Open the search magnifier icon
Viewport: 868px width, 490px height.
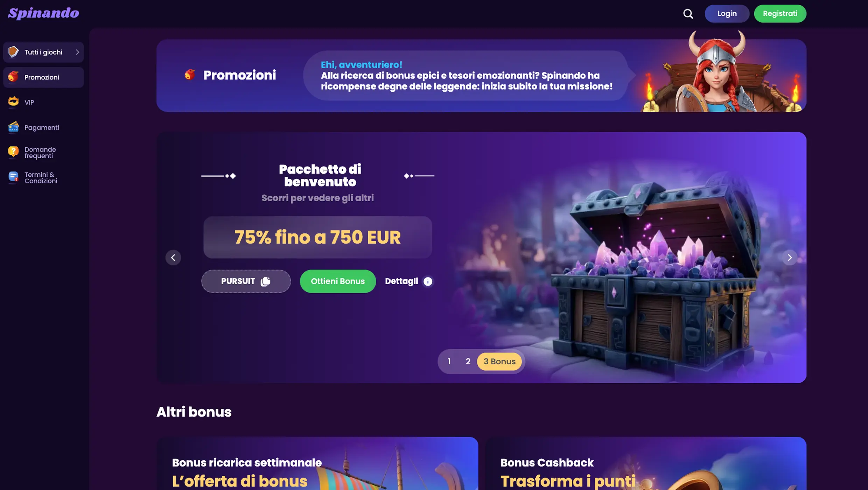point(688,14)
